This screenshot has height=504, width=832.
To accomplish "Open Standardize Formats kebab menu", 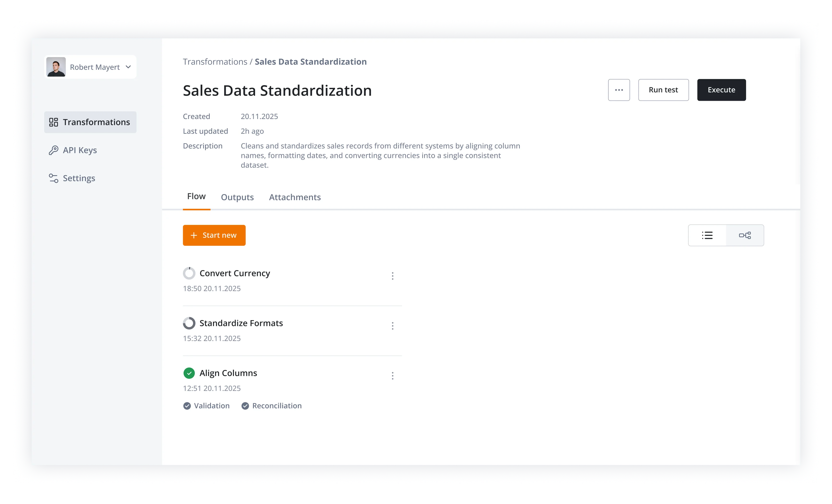I will tap(392, 326).
